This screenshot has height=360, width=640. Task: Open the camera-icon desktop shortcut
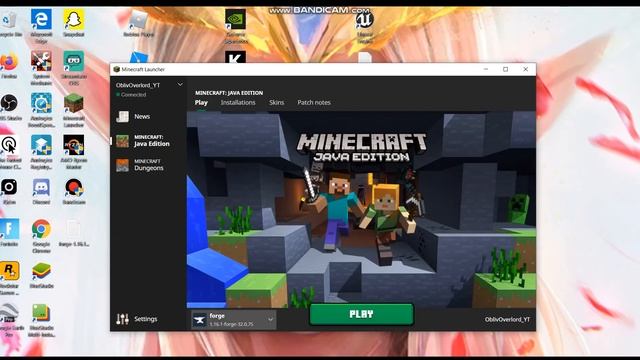coord(9,191)
